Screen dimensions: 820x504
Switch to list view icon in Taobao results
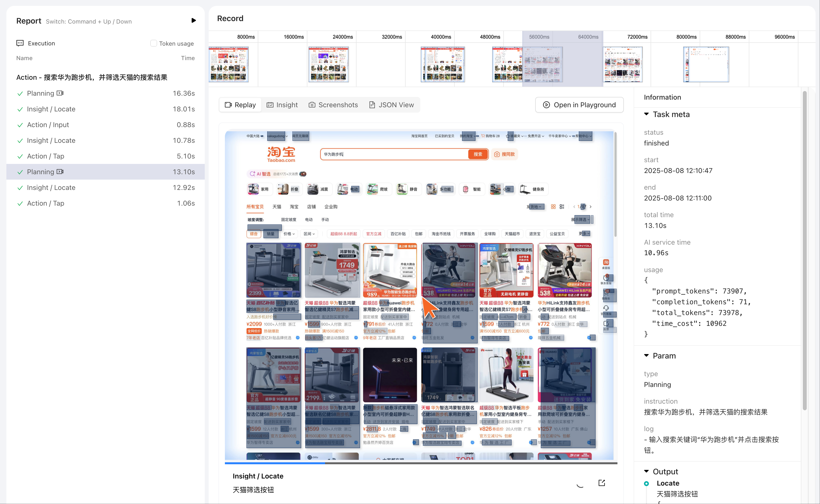point(562,207)
